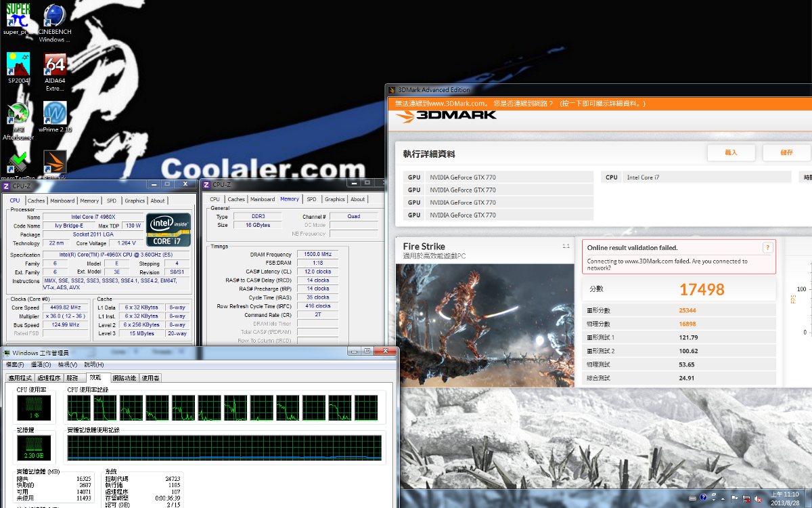Viewport: 812px width, 508px height.
Task: Switch to the 應用程式 tab in Task Manager
Action: click(19, 378)
